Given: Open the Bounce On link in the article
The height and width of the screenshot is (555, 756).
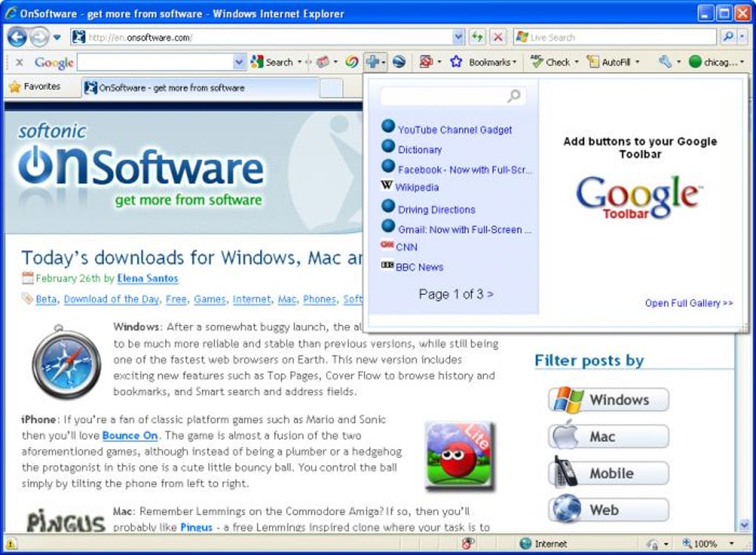Looking at the screenshot, I should point(130,436).
